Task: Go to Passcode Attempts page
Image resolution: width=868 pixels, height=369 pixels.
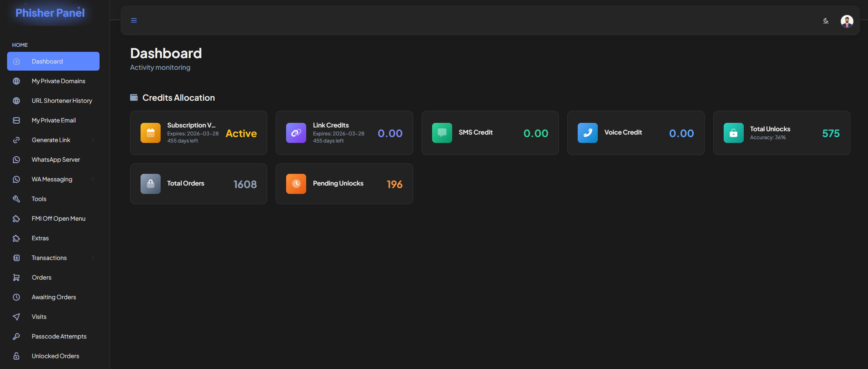Action: (x=59, y=336)
